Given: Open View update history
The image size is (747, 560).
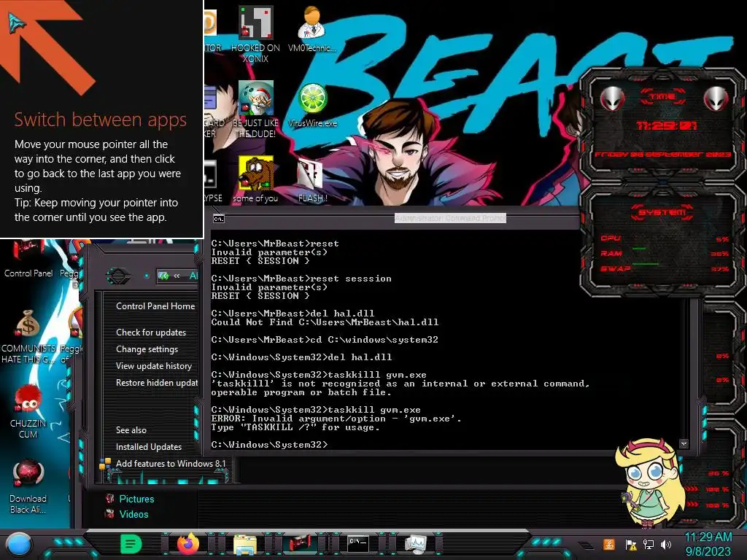Looking at the screenshot, I should point(153,366).
